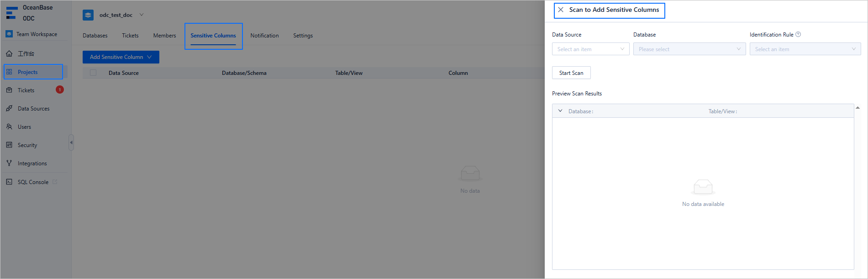Open the SQL Console in sidebar

tap(33, 182)
